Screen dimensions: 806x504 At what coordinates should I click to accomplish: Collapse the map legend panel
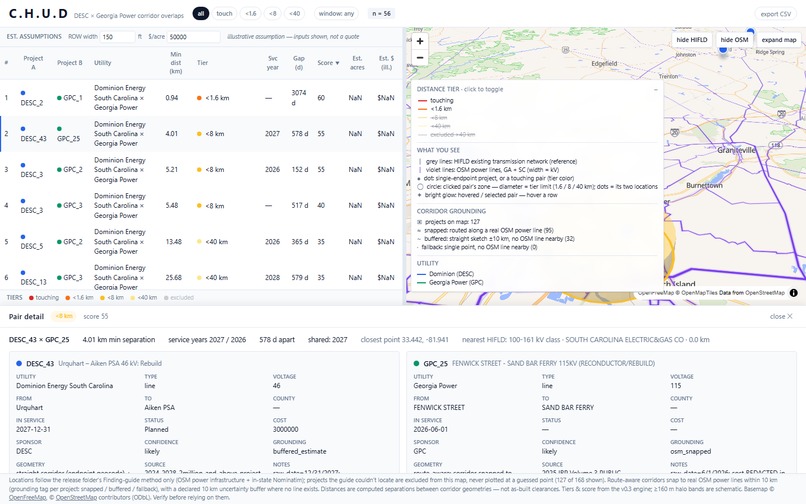[655, 89]
